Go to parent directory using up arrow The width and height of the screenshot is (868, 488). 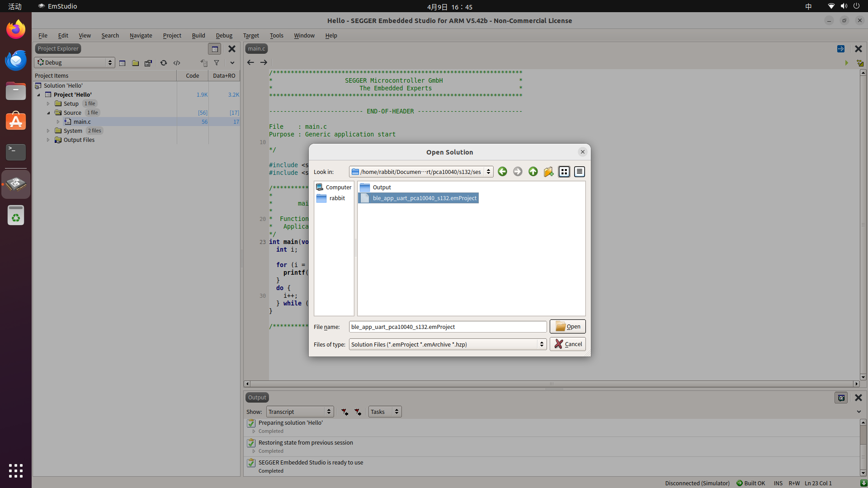[533, 172]
